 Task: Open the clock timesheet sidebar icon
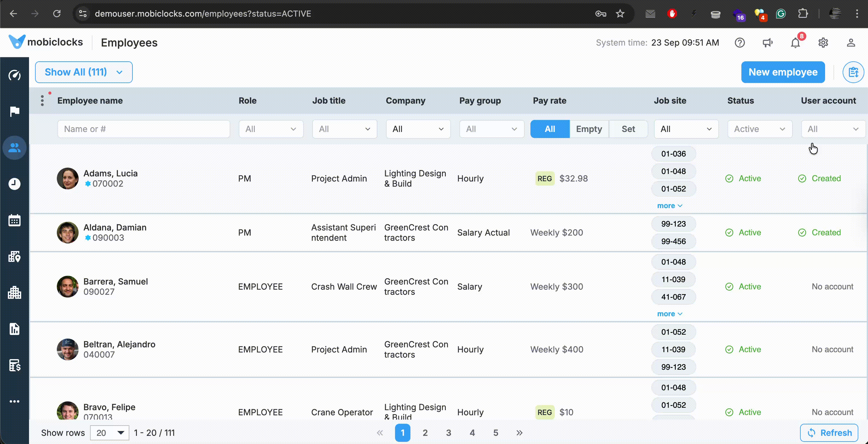click(x=15, y=184)
